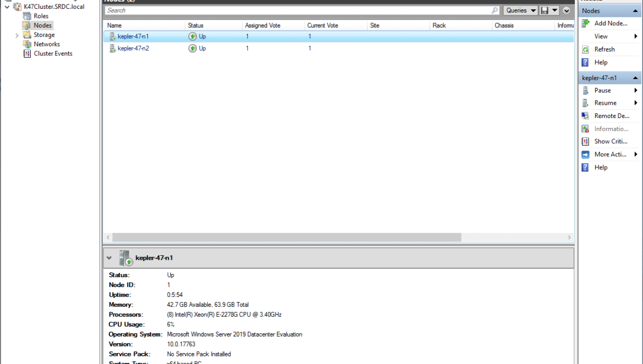The image size is (643, 364).
Task: Click the K47Cluster.SRDC.local cluster icon
Action: coord(17,7)
